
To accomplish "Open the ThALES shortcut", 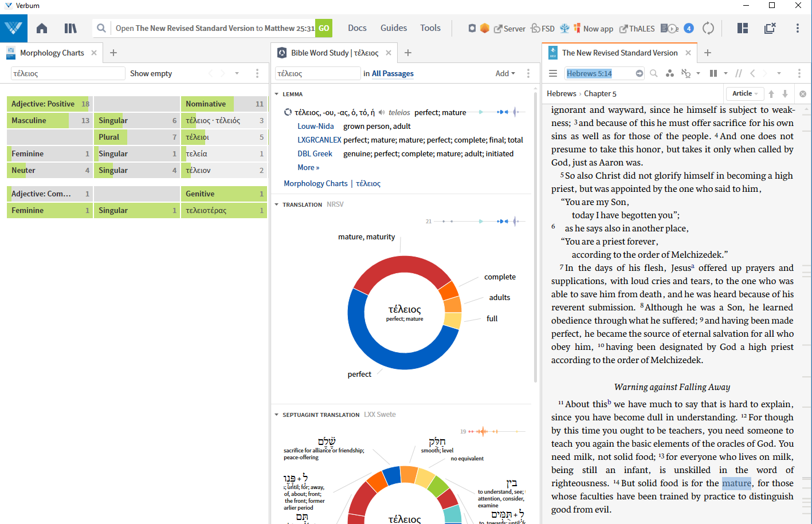I will [x=637, y=29].
